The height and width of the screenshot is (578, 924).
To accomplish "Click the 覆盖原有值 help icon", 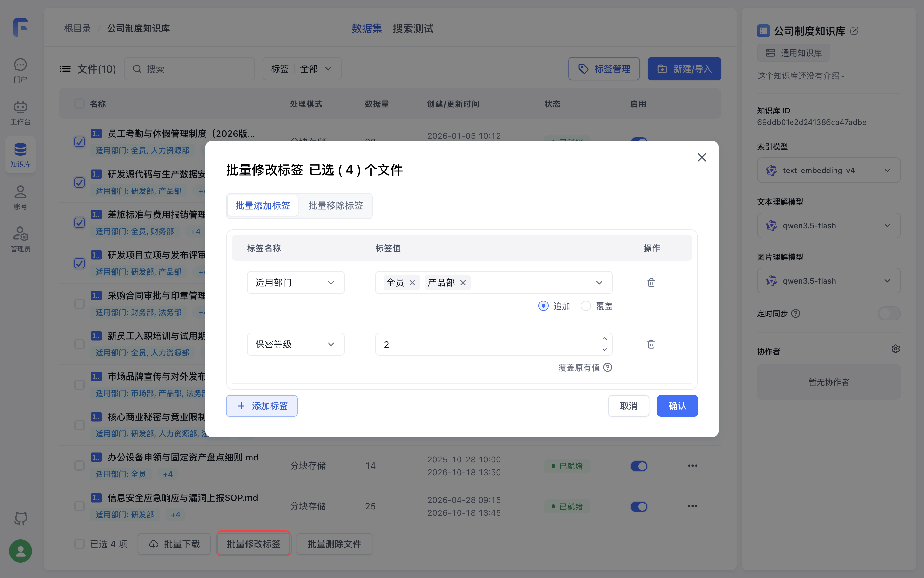I will point(607,367).
